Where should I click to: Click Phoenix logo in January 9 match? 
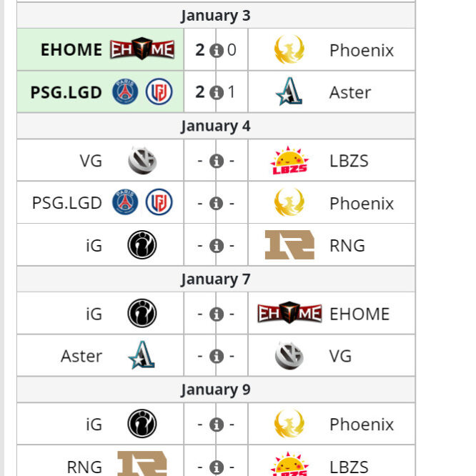(x=289, y=424)
